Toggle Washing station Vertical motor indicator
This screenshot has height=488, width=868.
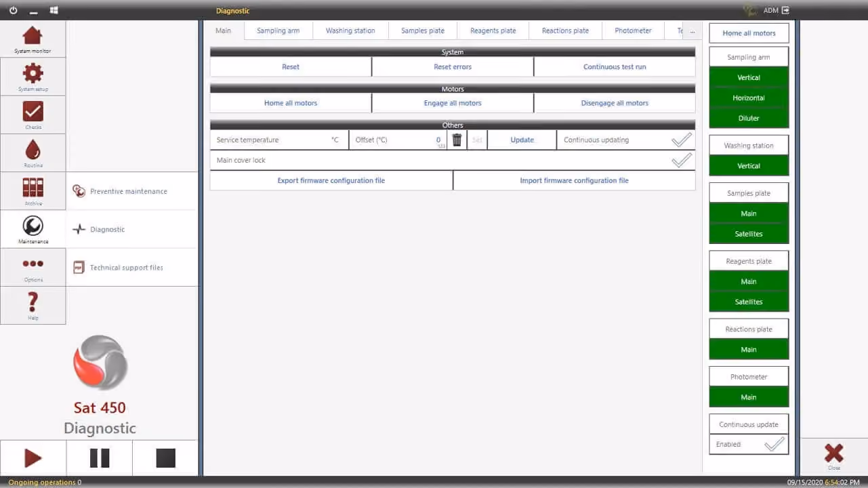point(749,165)
